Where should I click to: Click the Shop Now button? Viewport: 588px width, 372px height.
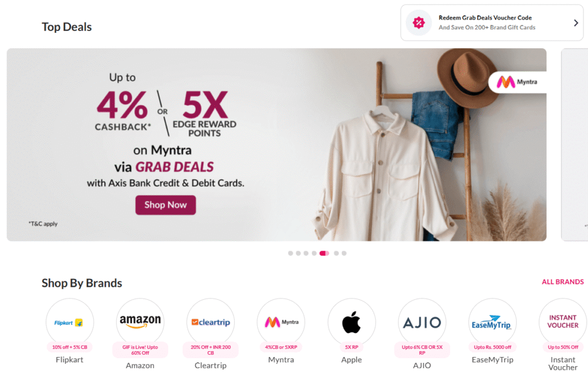tap(165, 205)
